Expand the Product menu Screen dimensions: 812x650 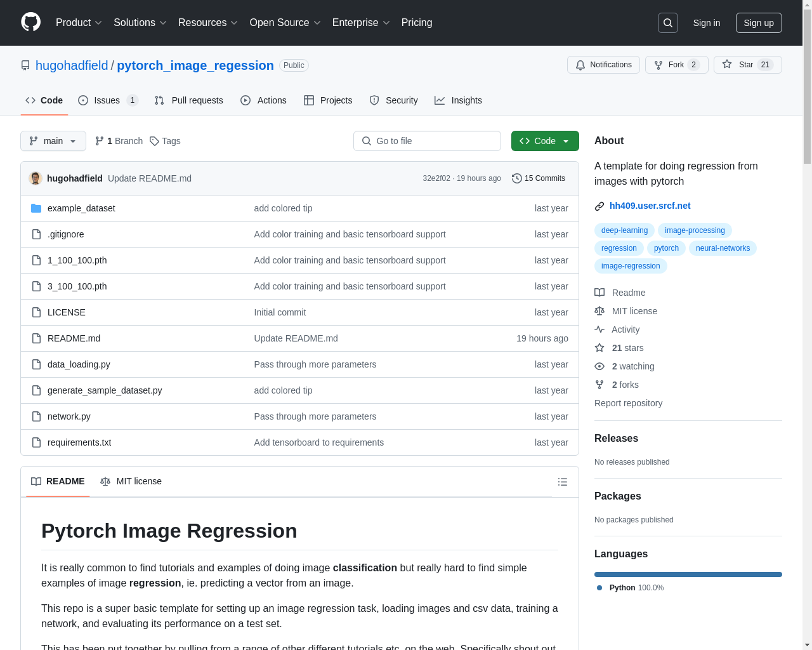tap(79, 23)
